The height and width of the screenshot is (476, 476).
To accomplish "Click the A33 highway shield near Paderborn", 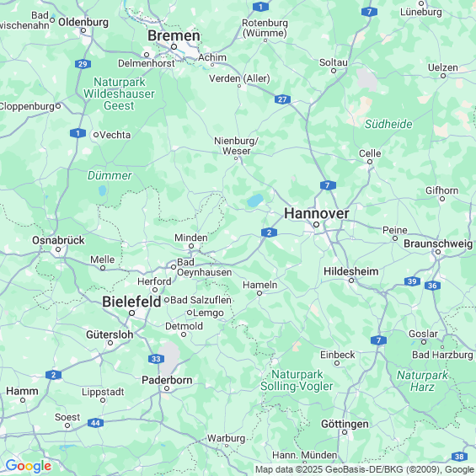I will pos(156,359).
